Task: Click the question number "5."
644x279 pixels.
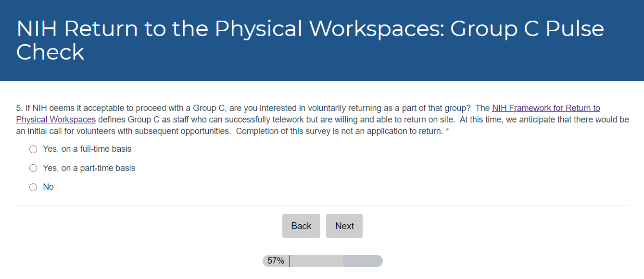Action: pyautogui.click(x=19, y=108)
